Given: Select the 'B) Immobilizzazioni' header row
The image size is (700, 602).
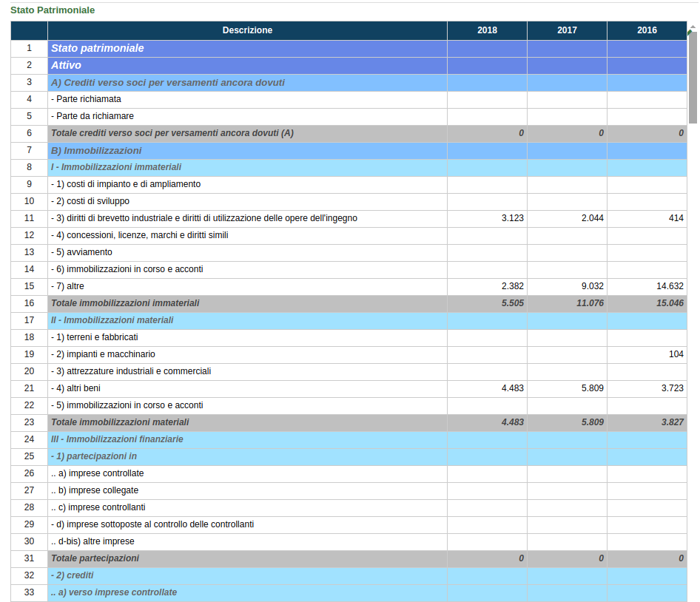Looking at the screenshot, I should tap(349, 150).
